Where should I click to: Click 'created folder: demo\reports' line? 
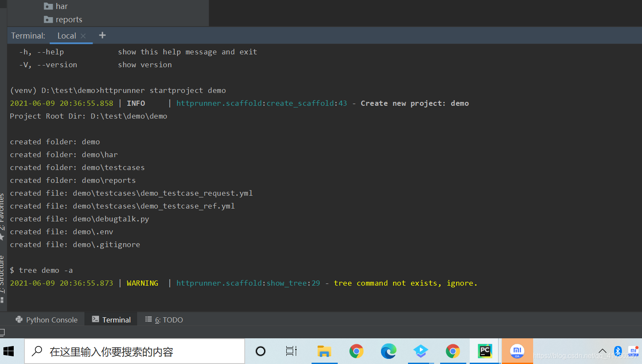pos(73,180)
